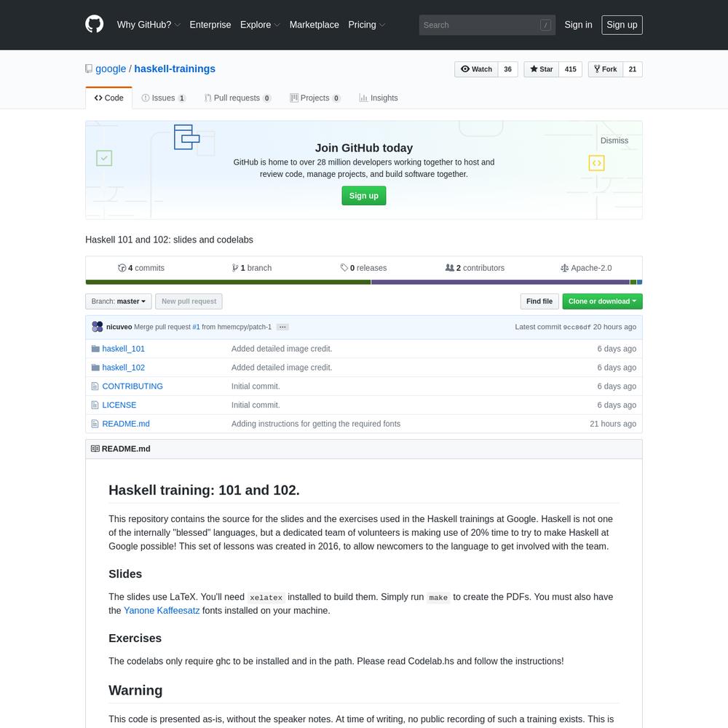Expand commit message ellipsis button

282,328
